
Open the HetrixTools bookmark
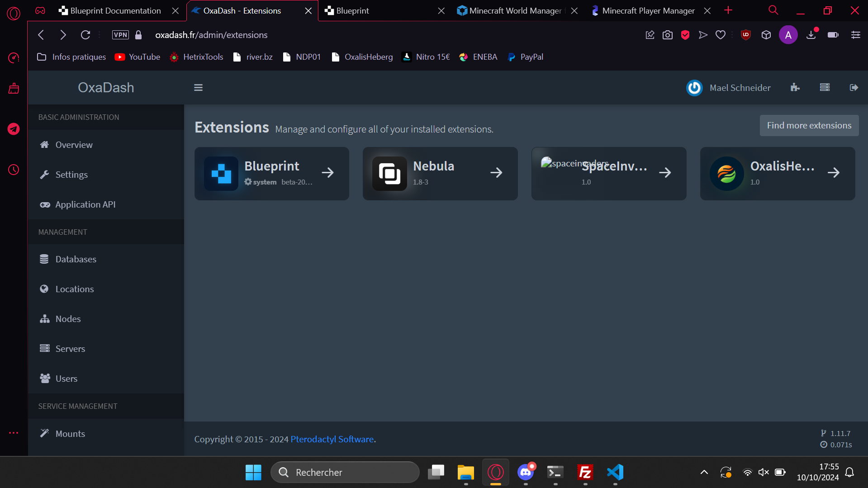point(196,57)
